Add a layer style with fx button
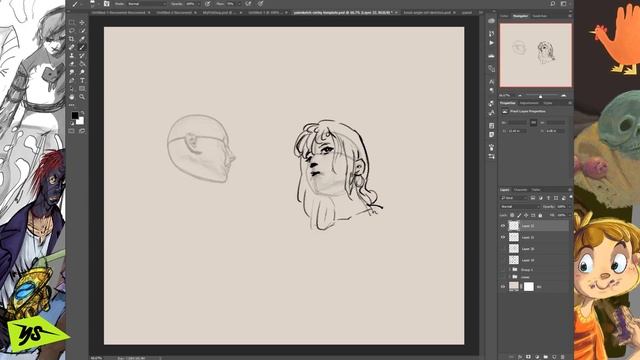Image resolution: width=640 pixels, height=360 pixels. pos(520,357)
